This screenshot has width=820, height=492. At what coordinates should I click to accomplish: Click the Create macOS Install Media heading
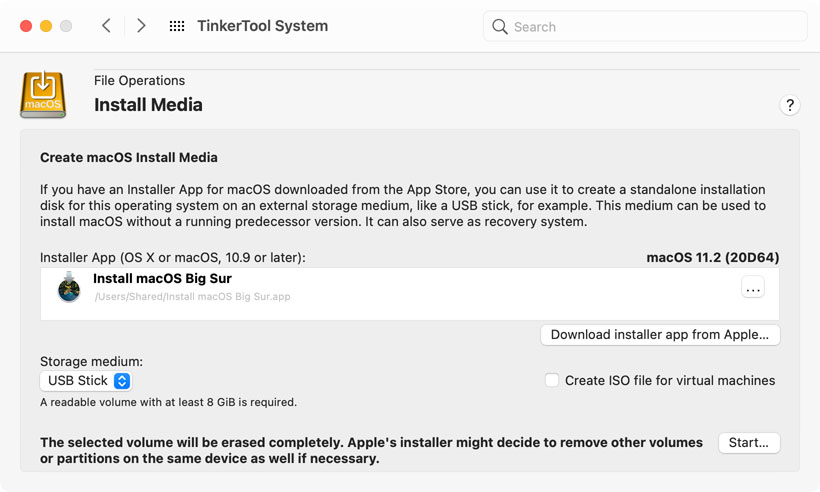[129, 157]
